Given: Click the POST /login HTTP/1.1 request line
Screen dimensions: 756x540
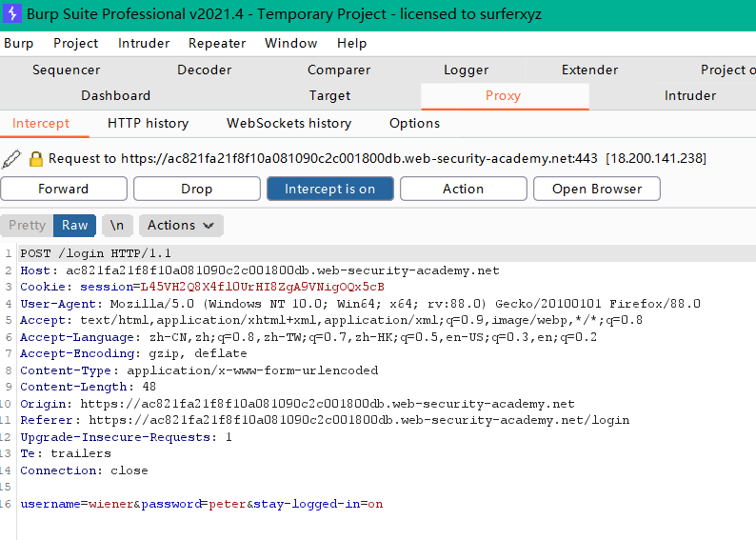Looking at the screenshot, I should (95, 253).
